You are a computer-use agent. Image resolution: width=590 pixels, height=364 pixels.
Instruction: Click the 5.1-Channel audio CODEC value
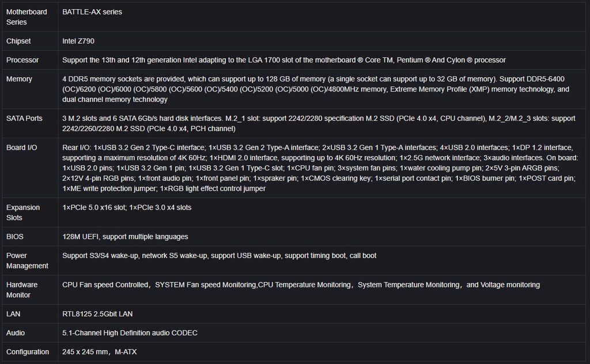point(130,333)
